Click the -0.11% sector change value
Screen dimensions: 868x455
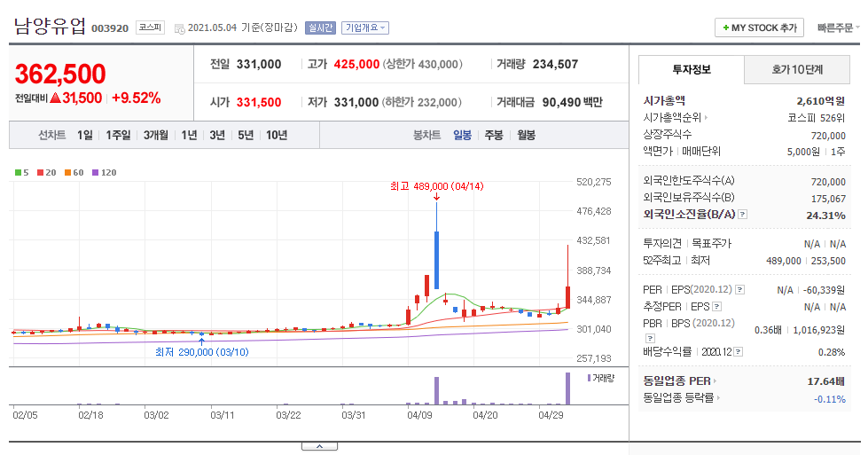click(829, 399)
